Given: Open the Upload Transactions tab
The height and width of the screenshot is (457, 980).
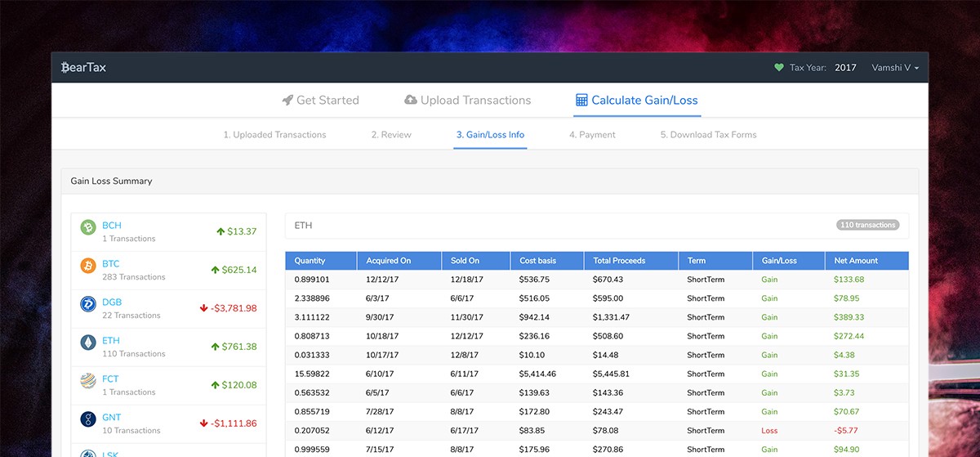Looking at the screenshot, I should (467, 101).
